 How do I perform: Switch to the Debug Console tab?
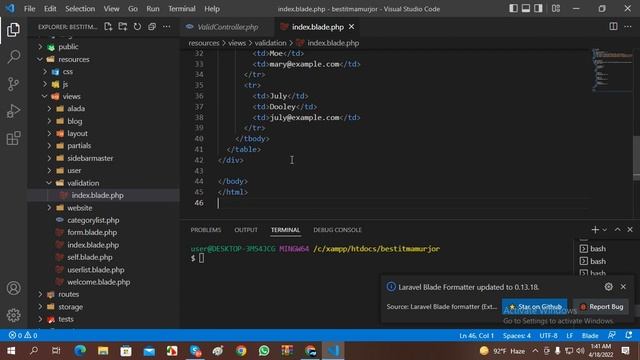coord(338,230)
